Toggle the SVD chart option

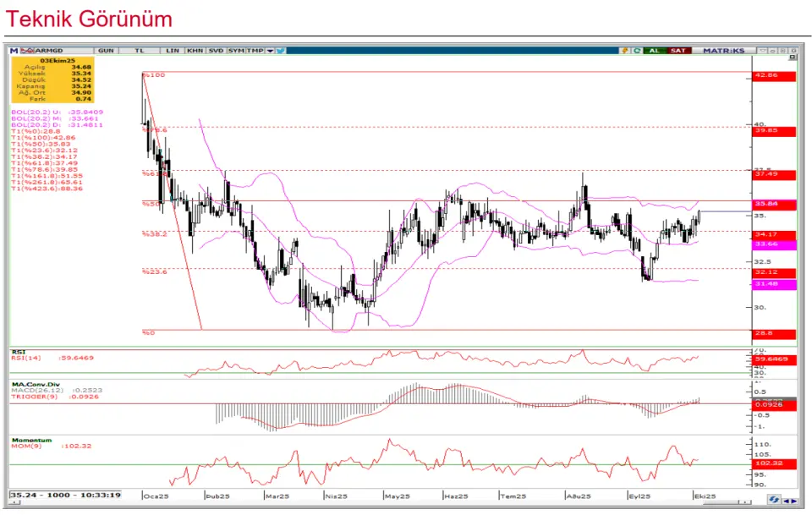click(x=216, y=51)
